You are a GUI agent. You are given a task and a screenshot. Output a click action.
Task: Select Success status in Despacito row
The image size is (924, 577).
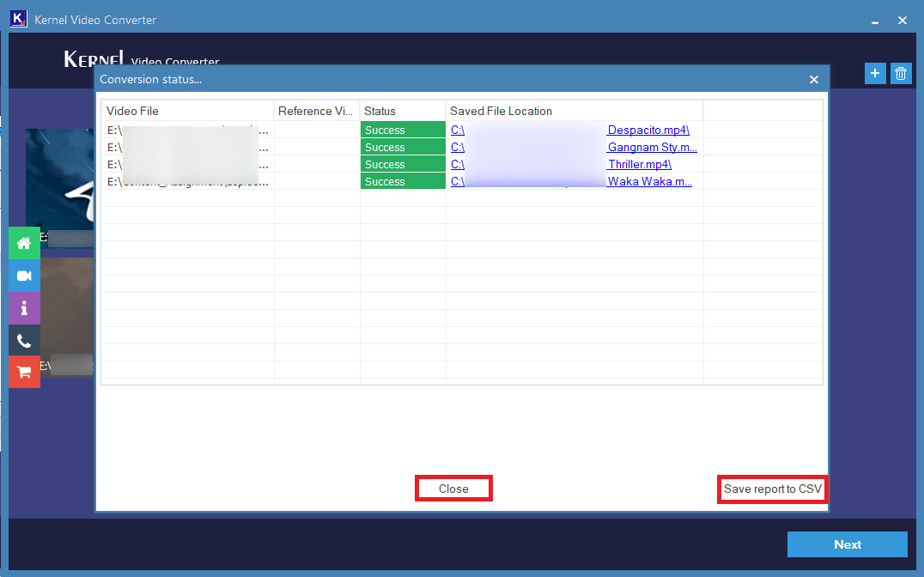click(x=403, y=130)
